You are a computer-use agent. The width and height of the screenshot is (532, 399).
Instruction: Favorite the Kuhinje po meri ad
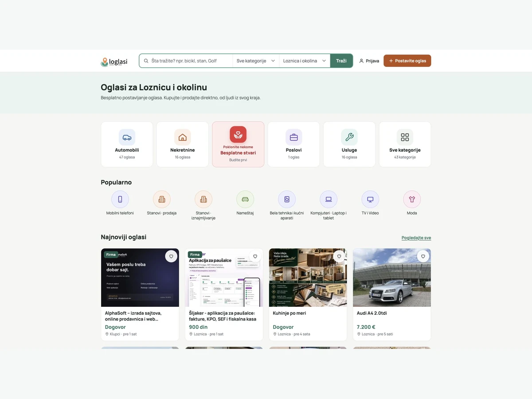coord(339,256)
